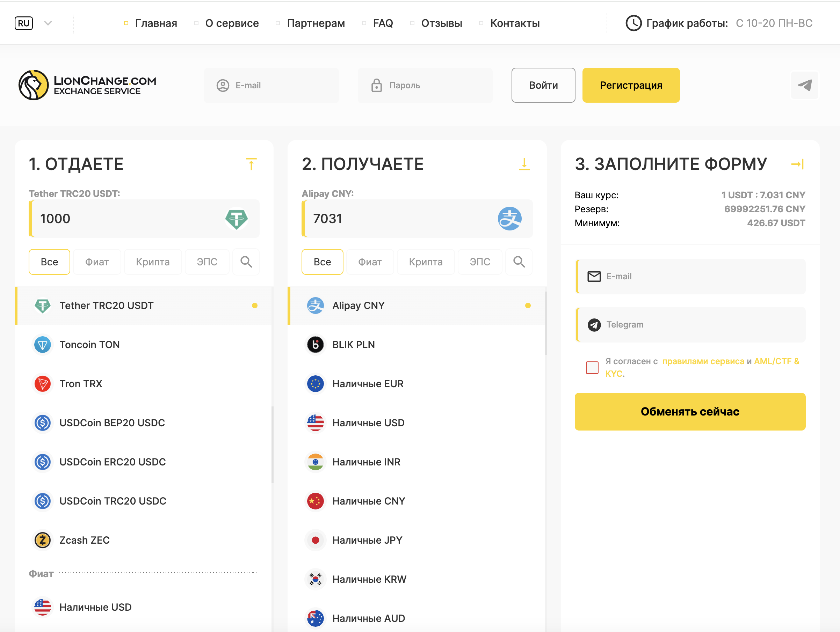Click the arrow icon next to ЗАПОЛНИТЕ ФОРМУ
The width and height of the screenshot is (840, 632).
click(x=797, y=164)
